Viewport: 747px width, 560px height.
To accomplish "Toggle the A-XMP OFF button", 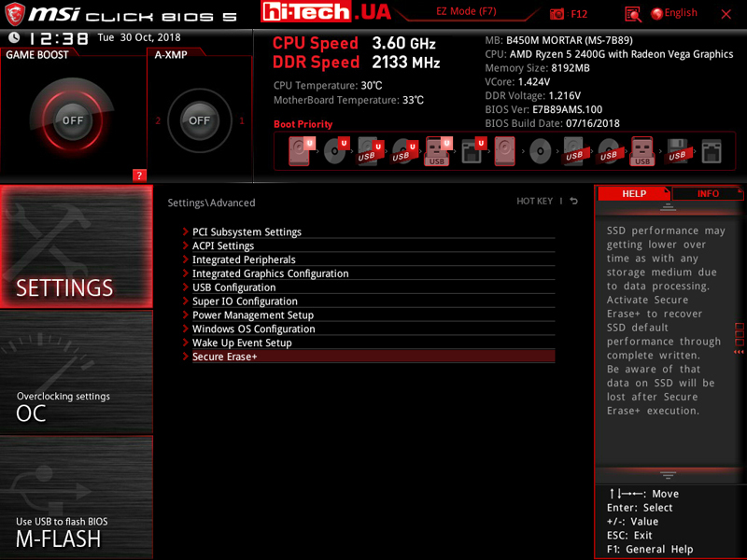I will [199, 120].
